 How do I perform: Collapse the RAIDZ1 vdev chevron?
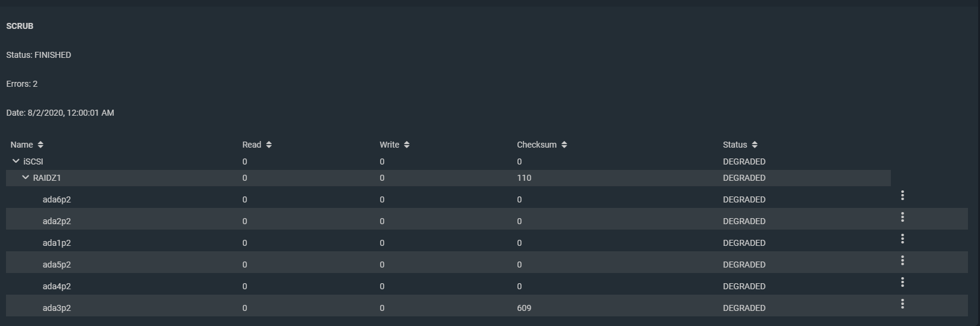point(25,178)
